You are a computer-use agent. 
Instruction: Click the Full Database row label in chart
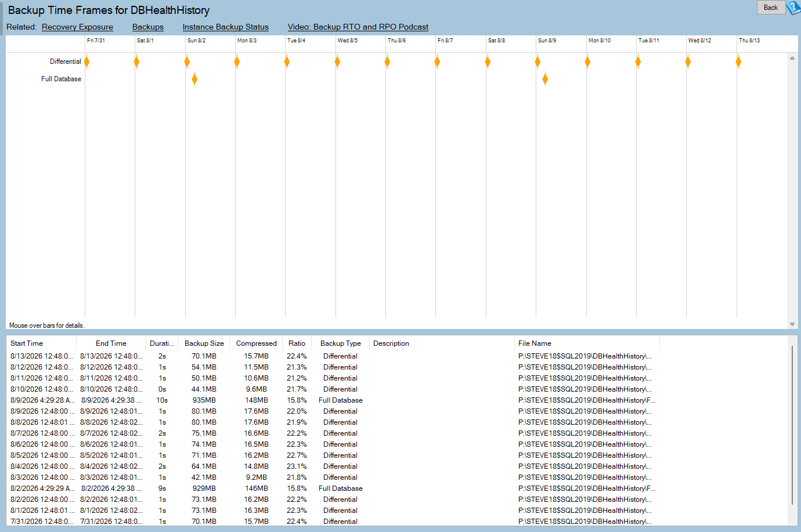point(61,79)
